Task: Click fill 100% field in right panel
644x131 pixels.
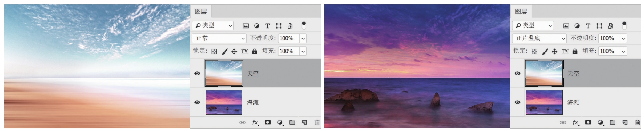Action: 609,51
